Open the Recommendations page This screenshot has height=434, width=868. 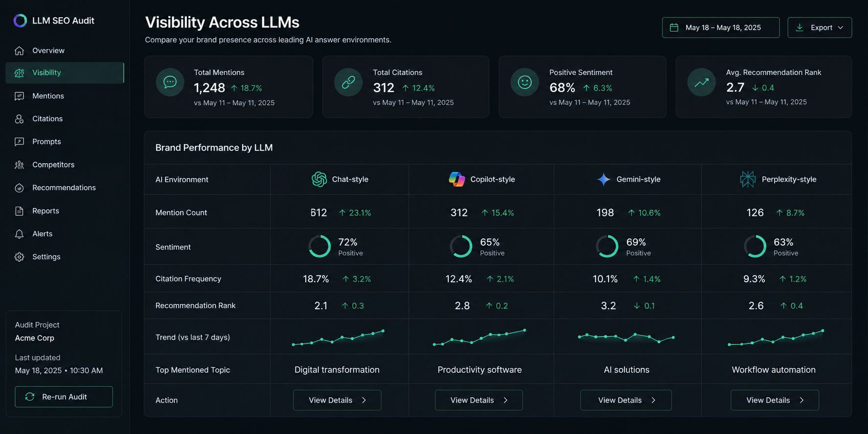click(x=65, y=188)
